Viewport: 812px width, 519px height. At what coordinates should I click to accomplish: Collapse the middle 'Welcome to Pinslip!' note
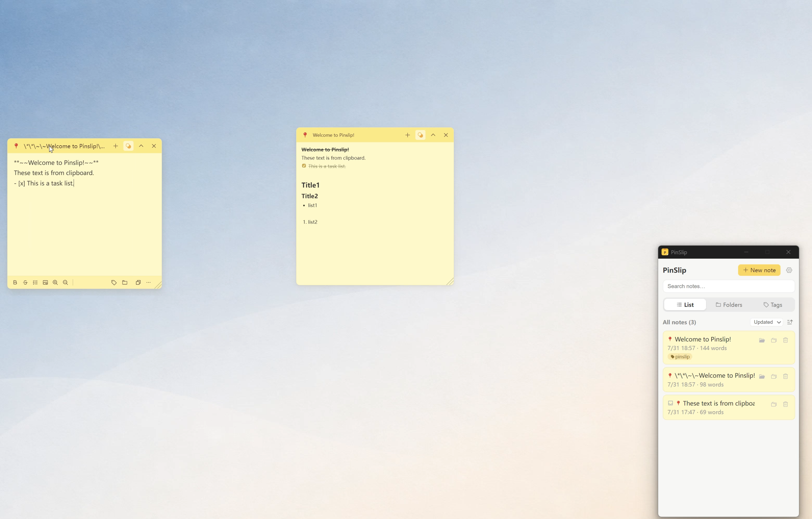[433, 135]
